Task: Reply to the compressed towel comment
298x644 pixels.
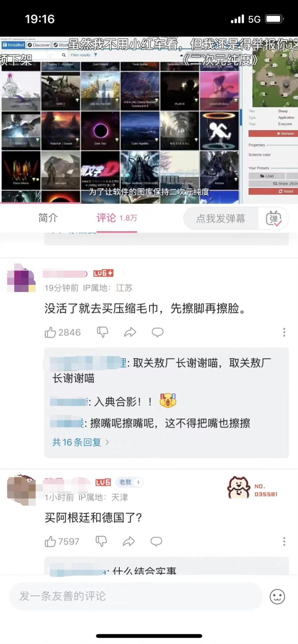Action: click(157, 332)
